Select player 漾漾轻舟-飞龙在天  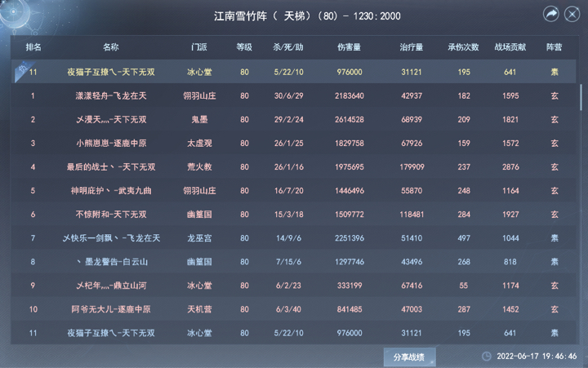click(x=111, y=96)
